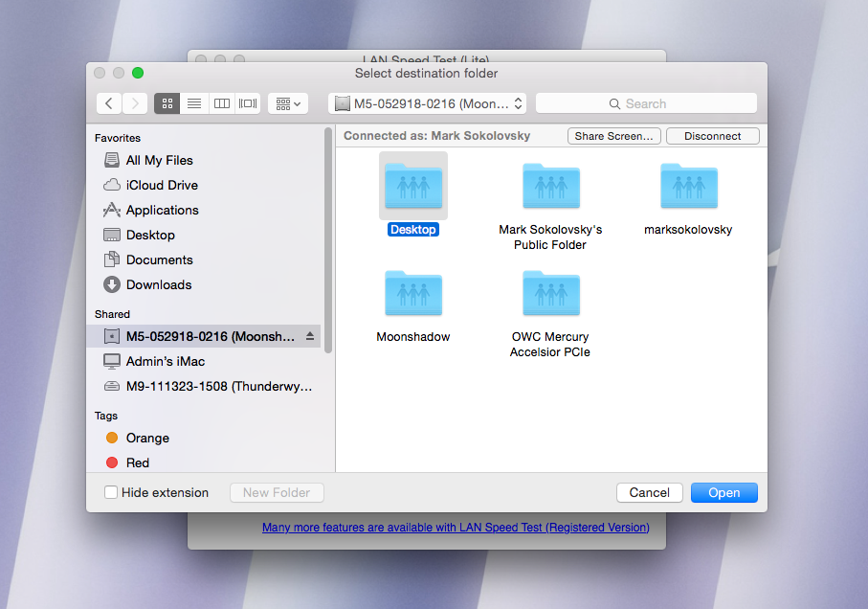The image size is (868, 609).
Task: Follow the LAN Speed Test registered version link
Action: click(456, 528)
